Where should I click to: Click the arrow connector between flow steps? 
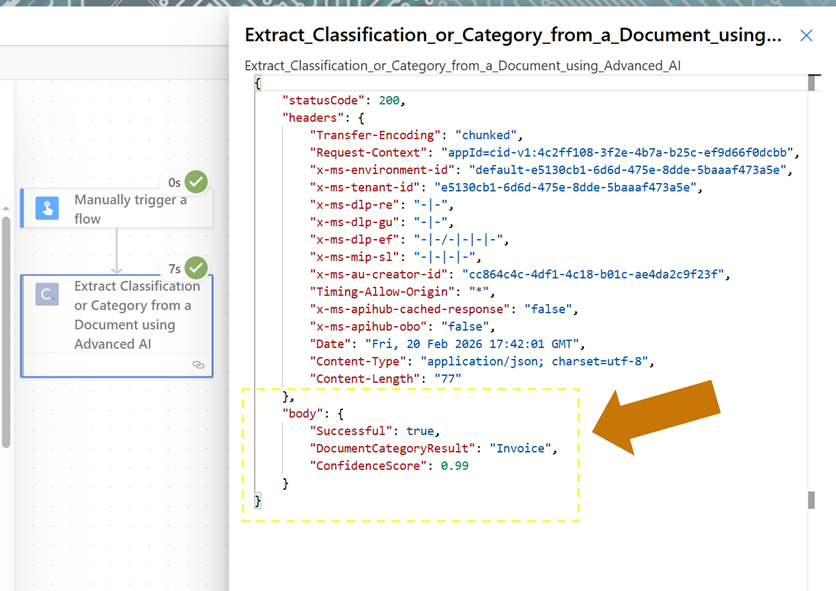[x=117, y=250]
